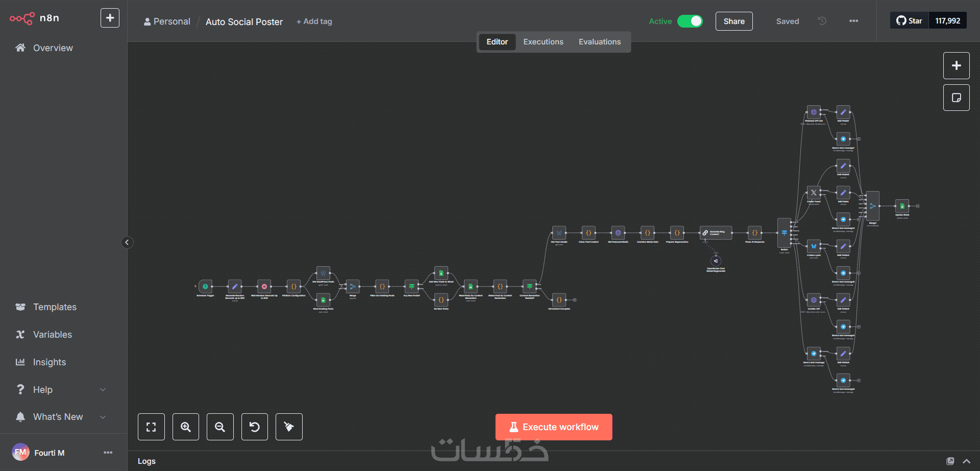
Task: Select the Create Tweet X node
Action: pos(814,193)
